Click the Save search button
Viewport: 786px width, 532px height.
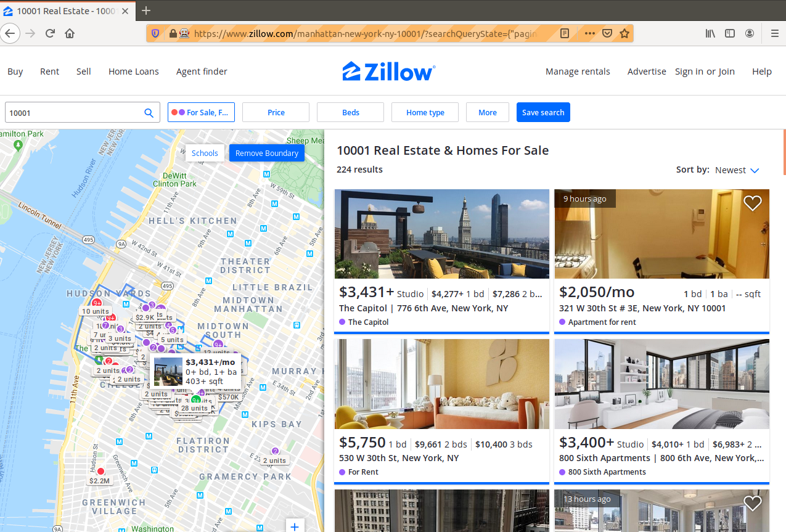click(543, 112)
